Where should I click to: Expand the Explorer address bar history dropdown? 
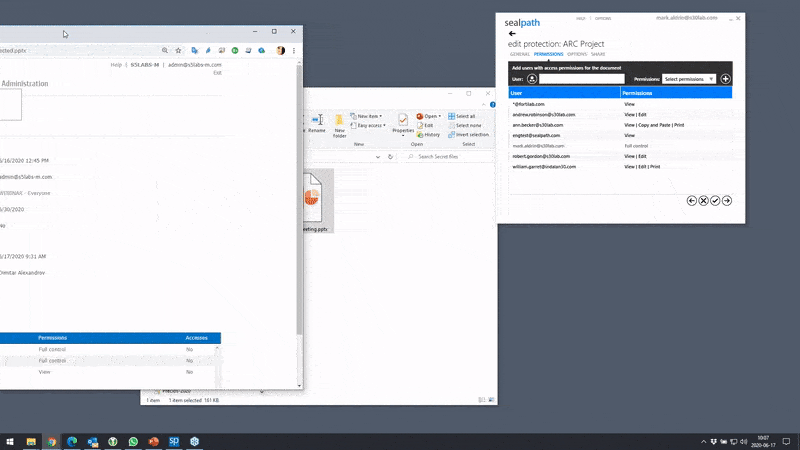pyautogui.click(x=378, y=157)
